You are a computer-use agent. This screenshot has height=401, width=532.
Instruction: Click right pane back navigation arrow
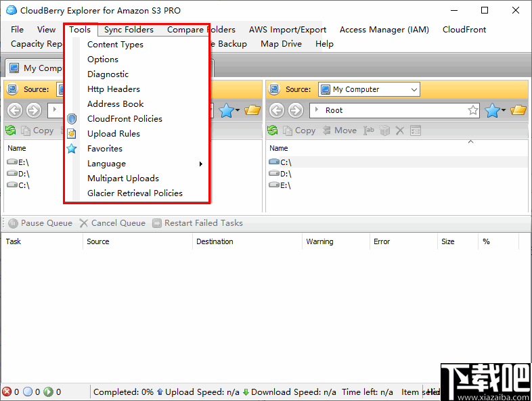tap(277, 110)
